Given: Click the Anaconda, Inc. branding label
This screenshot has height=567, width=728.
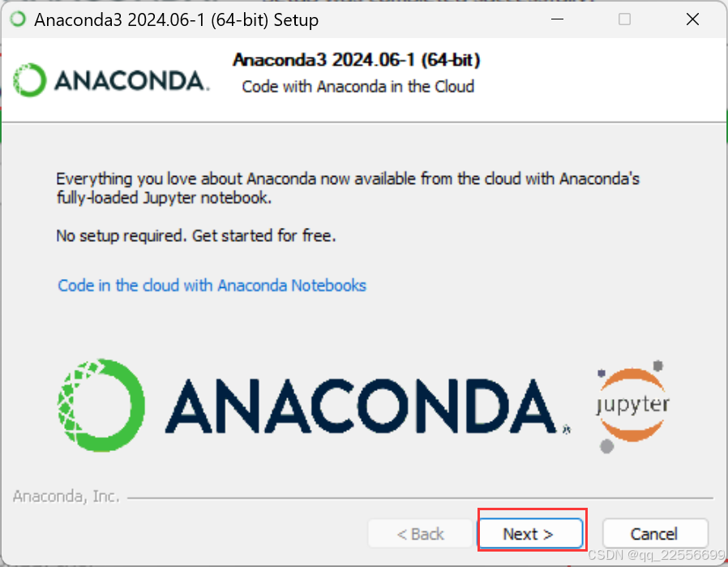Looking at the screenshot, I should pos(66,496).
